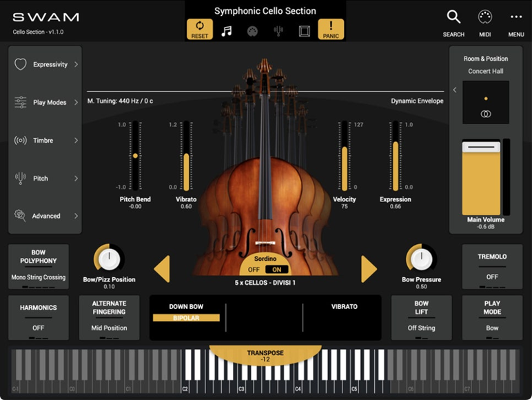Open the MIDI settings icon at top right
Screen dimensions: 532x400
tap(485, 17)
